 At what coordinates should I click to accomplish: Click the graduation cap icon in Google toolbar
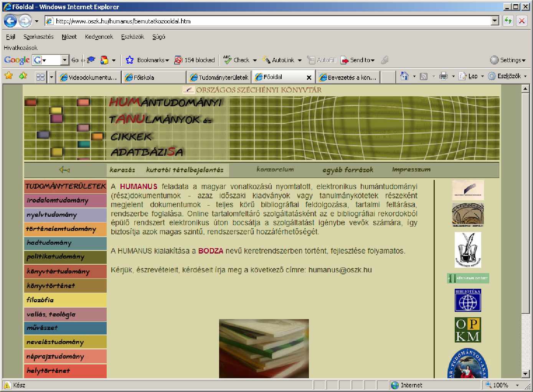coord(91,60)
